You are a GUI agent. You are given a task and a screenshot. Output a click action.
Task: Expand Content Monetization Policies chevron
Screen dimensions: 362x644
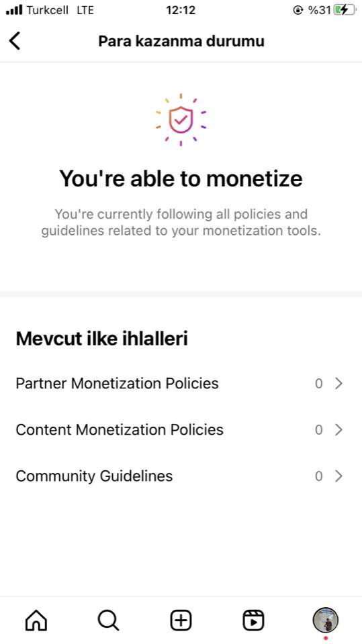(338, 429)
